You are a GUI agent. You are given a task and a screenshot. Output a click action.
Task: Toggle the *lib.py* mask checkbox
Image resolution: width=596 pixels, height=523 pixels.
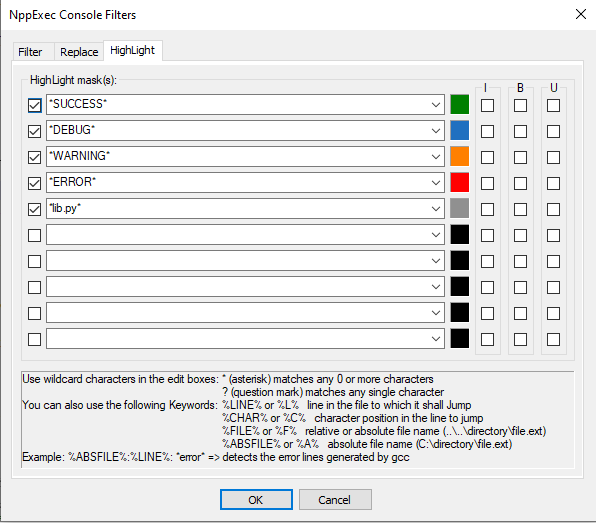[x=35, y=209]
